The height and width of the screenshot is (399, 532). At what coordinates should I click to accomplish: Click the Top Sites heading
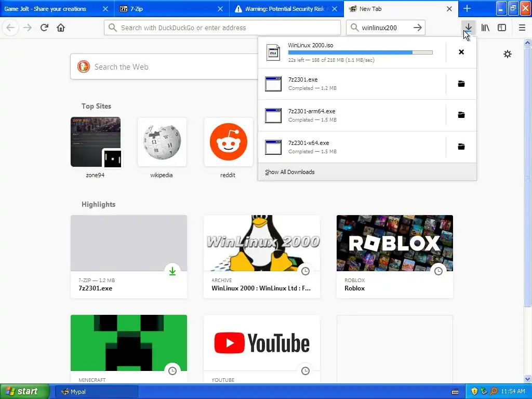96,106
